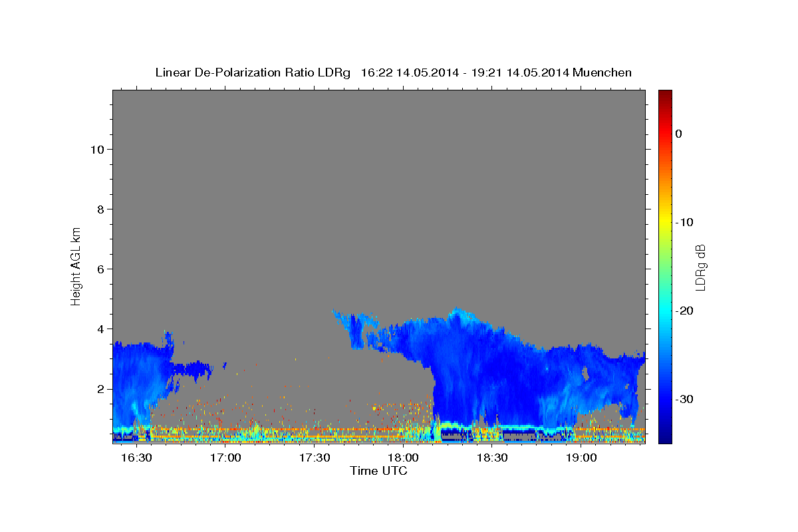
Task: Click the 18:30 time tick label
Action: point(492,458)
